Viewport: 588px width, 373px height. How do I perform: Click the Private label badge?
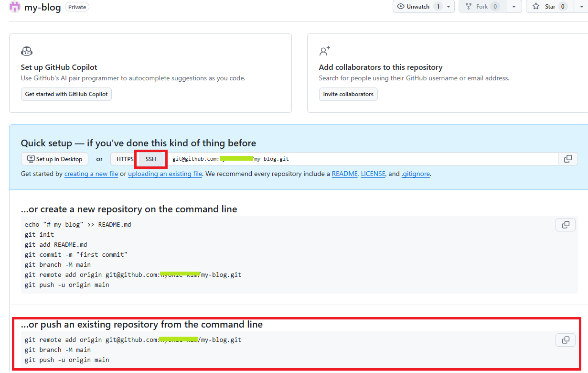coord(77,7)
